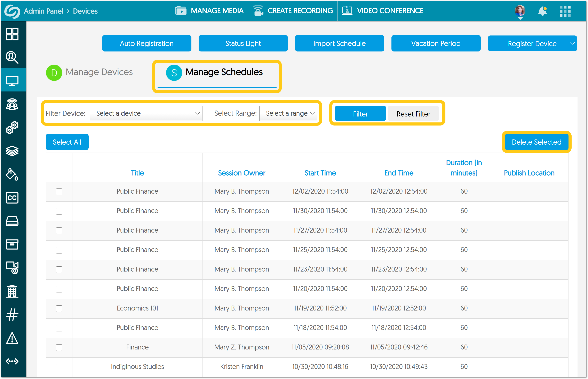
Task: Check the Indiginous Studies row checkbox
Action: pos(59,367)
